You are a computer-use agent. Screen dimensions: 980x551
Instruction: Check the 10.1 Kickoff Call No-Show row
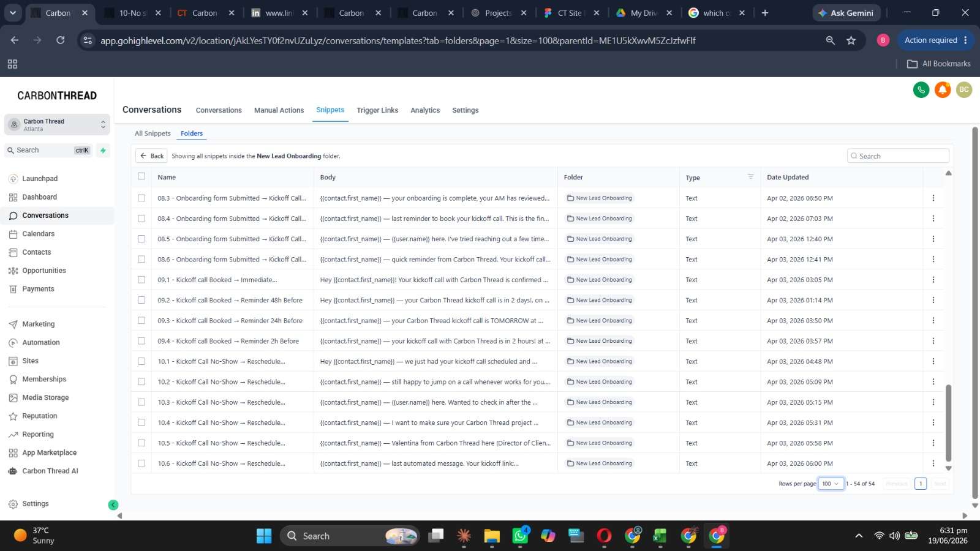[141, 361]
